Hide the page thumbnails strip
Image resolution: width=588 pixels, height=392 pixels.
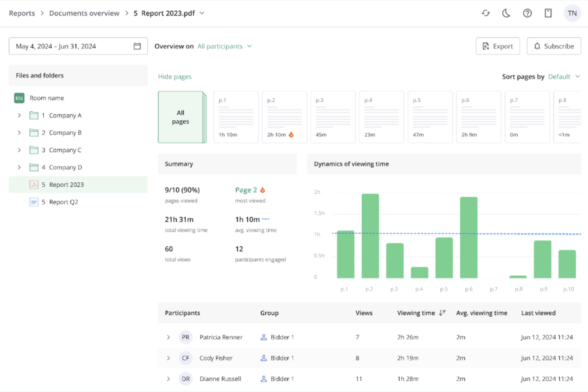pyautogui.click(x=175, y=76)
